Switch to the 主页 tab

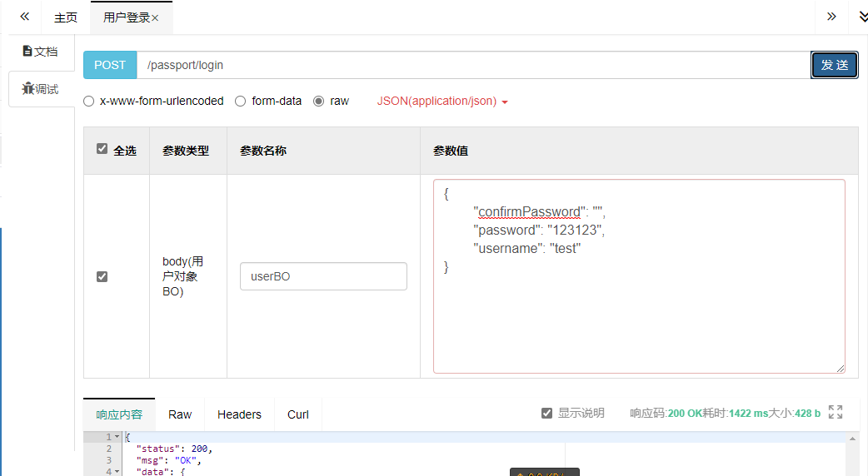click(65, 17)
